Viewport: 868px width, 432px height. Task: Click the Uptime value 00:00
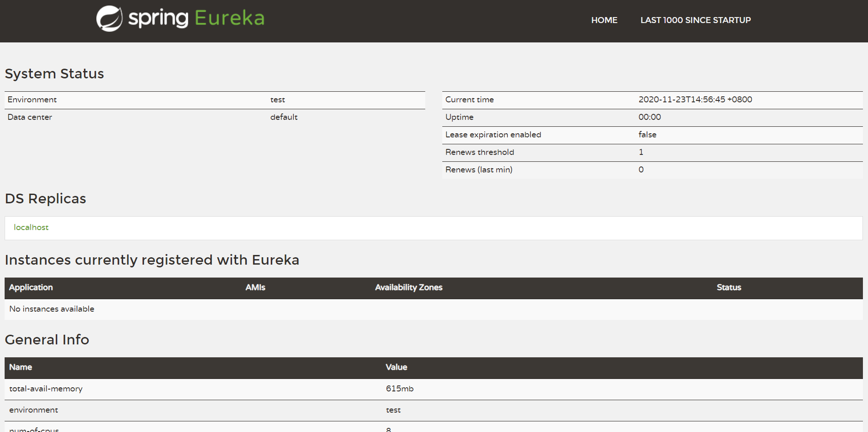tap(649, 117)
